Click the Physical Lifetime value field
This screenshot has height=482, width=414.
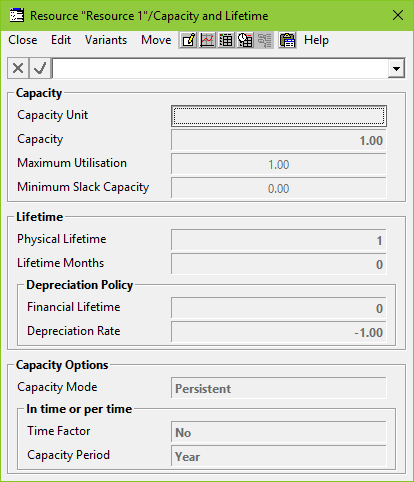[279, 240]
